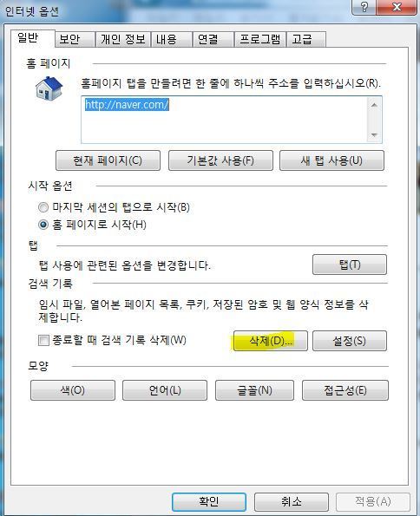The width and height of the screenshot is (420, 516).
Task: Click the 현재 페이지(C) button
Action: tap(108, 160)
